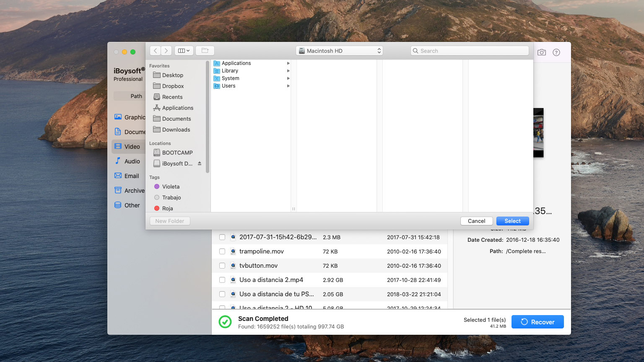The width and height of the screenshot is (644, 362).
Task: Click the date 2010-02-16 17:36:40 for trampoline.mov
Action: tap(414, 251)
